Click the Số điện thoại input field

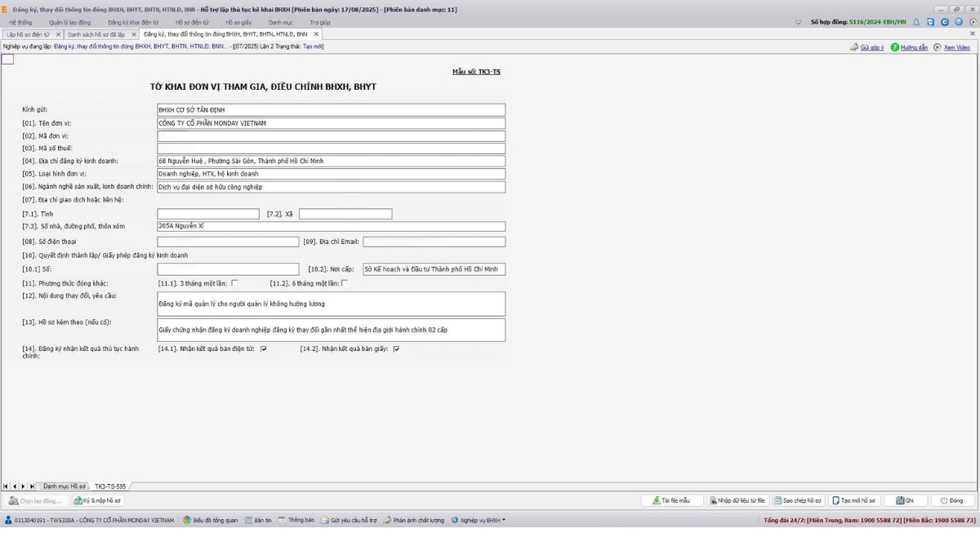tap(228, 242)
